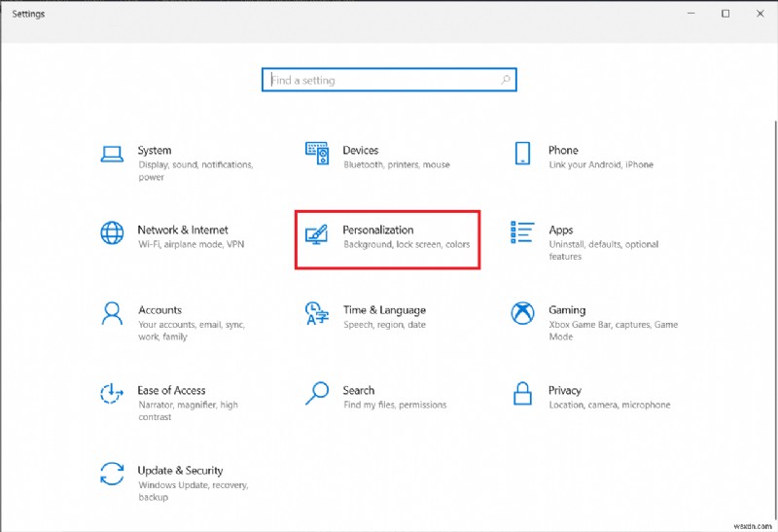
Task: Go to Time & Language text label
Action: 384,310
